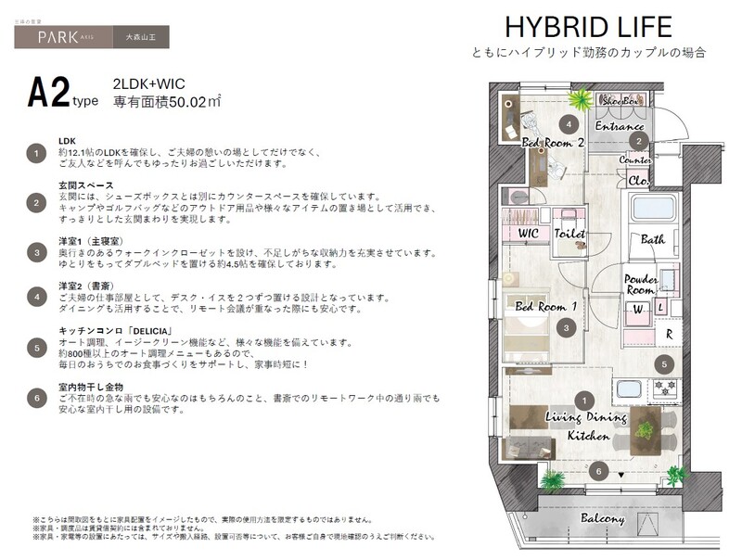This screenshot has width=742, height=560.
Task: Click the Balcony label
Action: click(x=603, y=518)
